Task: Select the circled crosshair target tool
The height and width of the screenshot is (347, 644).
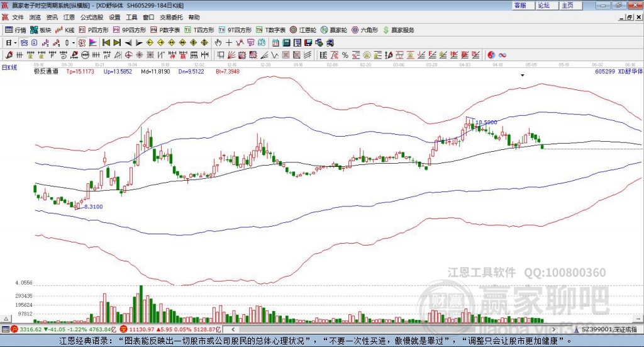Action: [128, 55]
